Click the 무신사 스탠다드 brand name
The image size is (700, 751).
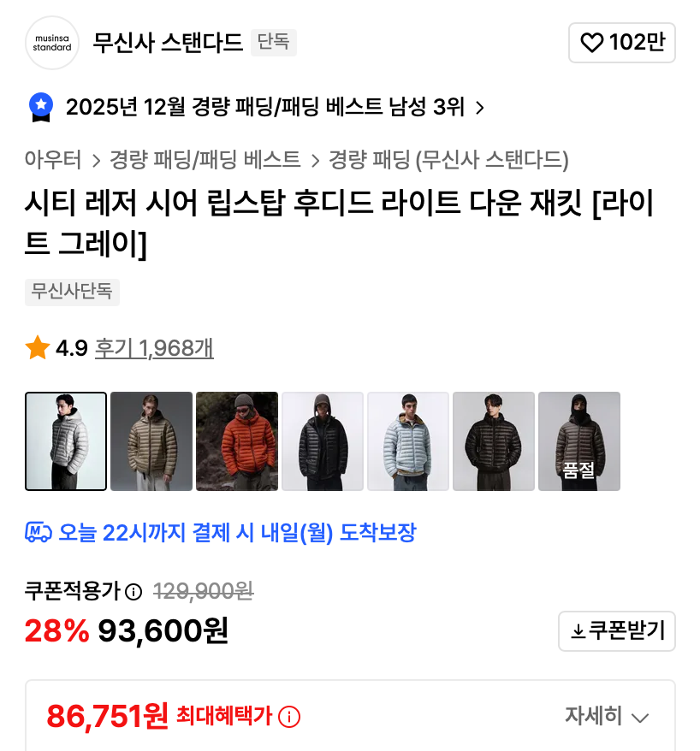168,43
